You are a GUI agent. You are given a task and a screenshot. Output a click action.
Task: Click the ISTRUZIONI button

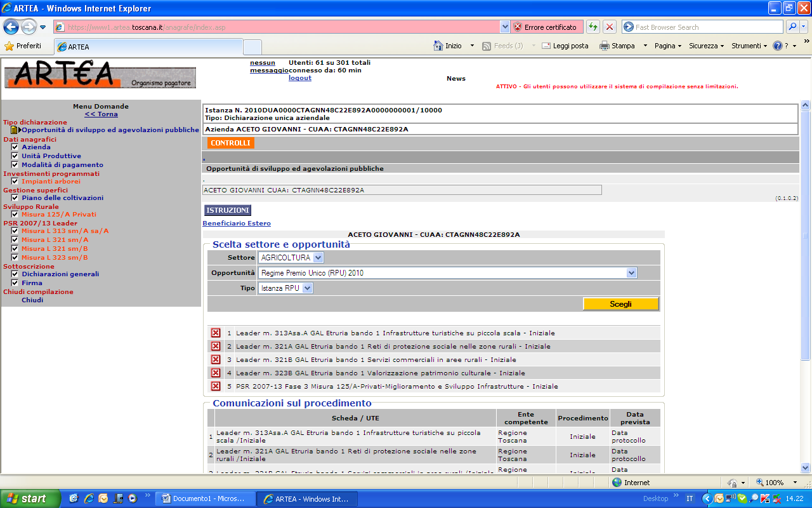228,210
